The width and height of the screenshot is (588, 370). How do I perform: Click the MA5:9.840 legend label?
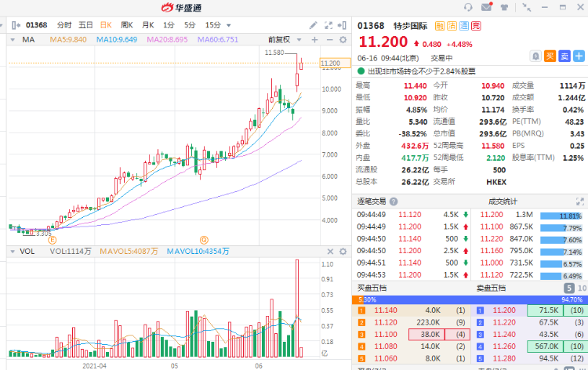[68, 40]
